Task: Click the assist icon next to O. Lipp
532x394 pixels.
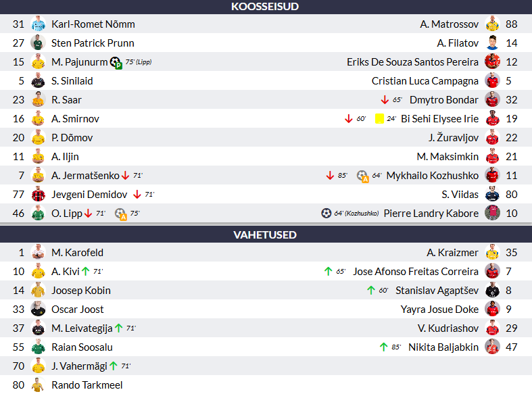Action: [120, 214]
